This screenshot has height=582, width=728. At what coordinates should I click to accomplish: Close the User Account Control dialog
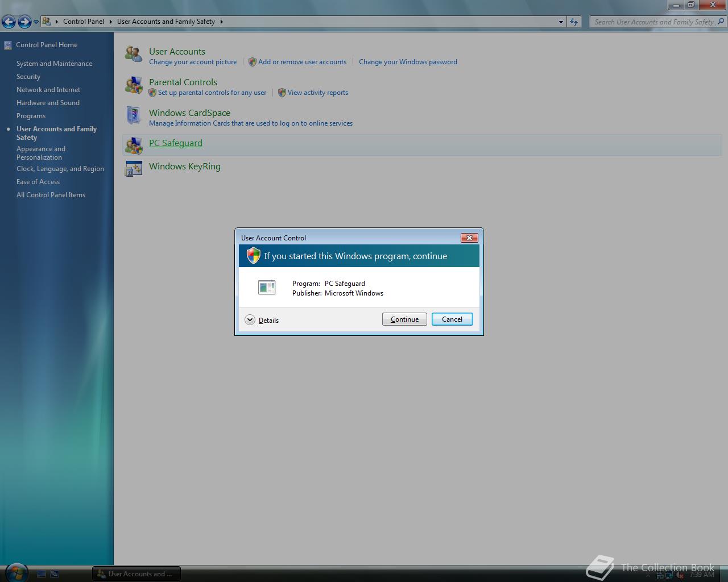pos(469,238)
